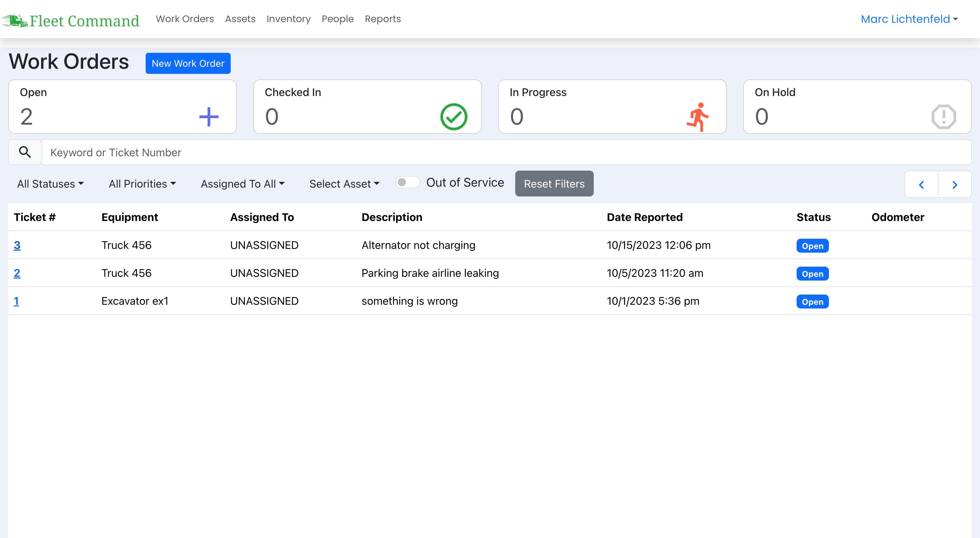Click the Open badge for Parking brake row
Screen dimensions: 980x538
pyautogui.click(x=812, y=274)
